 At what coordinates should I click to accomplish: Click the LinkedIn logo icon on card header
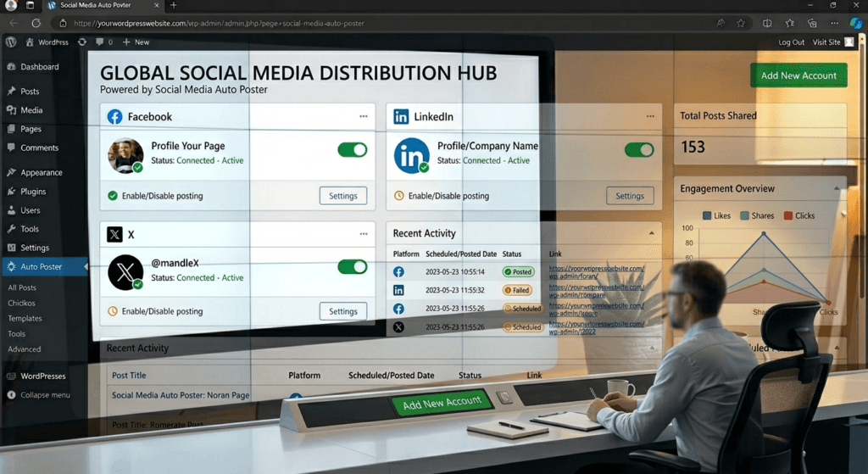pyautogui.click(x=401, y=117)
